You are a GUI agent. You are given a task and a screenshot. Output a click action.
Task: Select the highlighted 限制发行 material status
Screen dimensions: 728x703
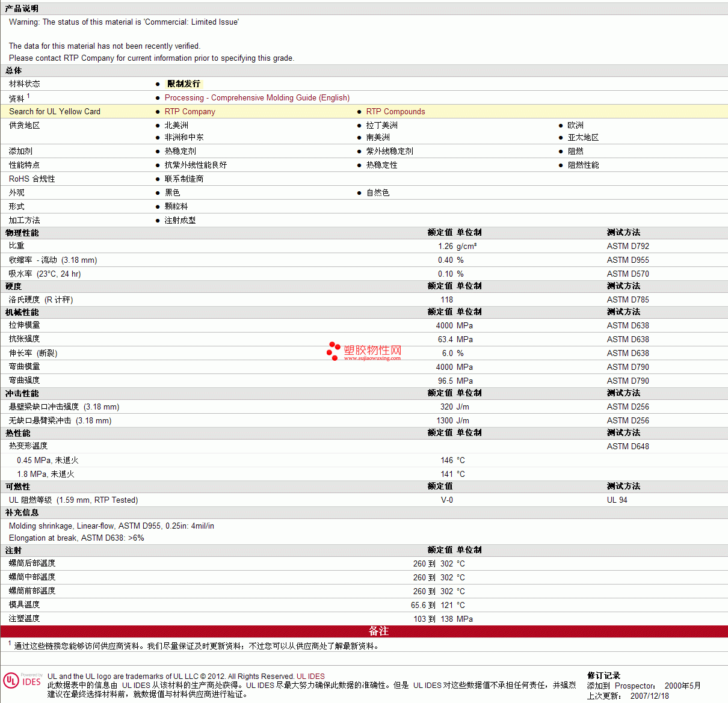coord(184,84)
